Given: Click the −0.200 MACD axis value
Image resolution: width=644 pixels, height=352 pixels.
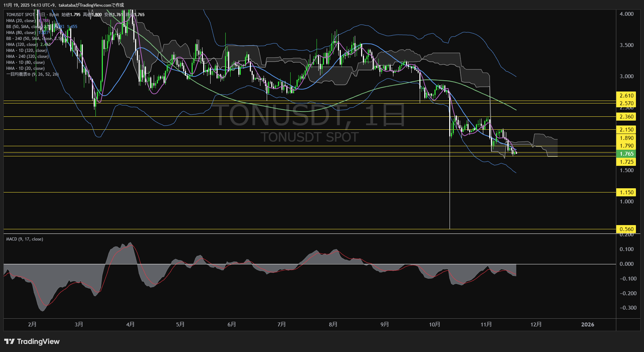Looking at the screenshot, I should [x=628, y=293].
